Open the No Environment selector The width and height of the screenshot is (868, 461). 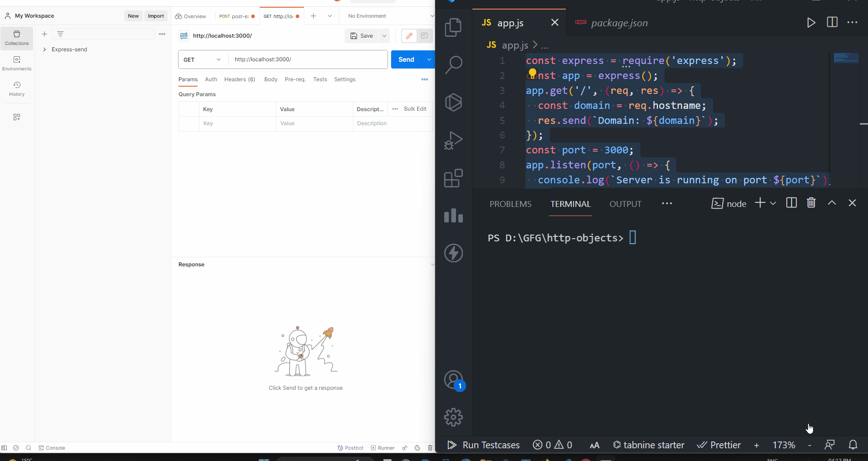(x=391, y=16)
